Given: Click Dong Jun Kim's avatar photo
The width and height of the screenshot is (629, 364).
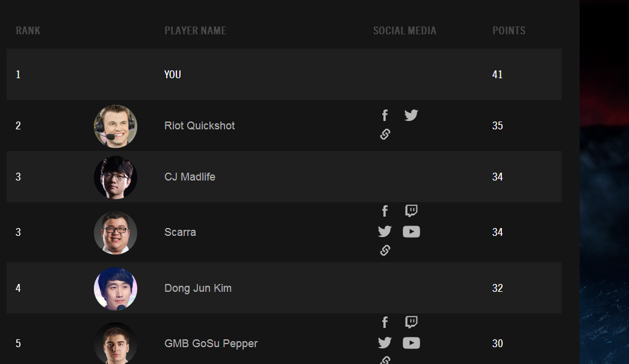Looking at the screenshot, I should [116, 289].
